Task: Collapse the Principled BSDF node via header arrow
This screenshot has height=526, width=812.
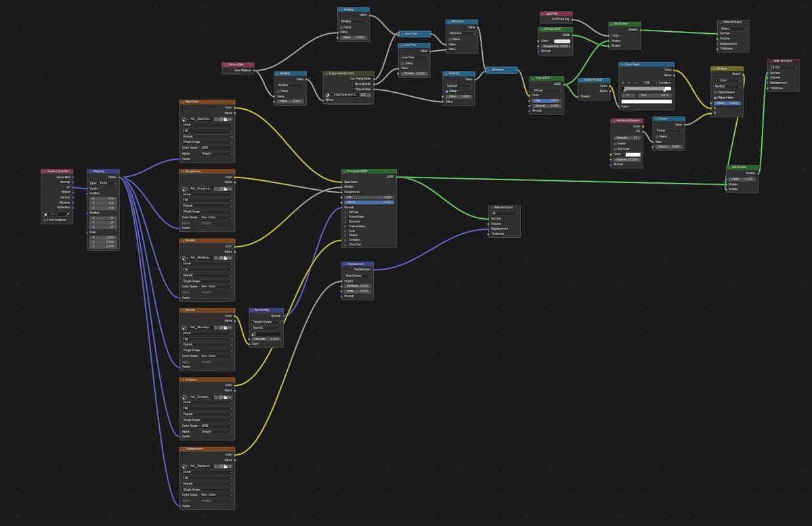Action: (x=345, y=171)
